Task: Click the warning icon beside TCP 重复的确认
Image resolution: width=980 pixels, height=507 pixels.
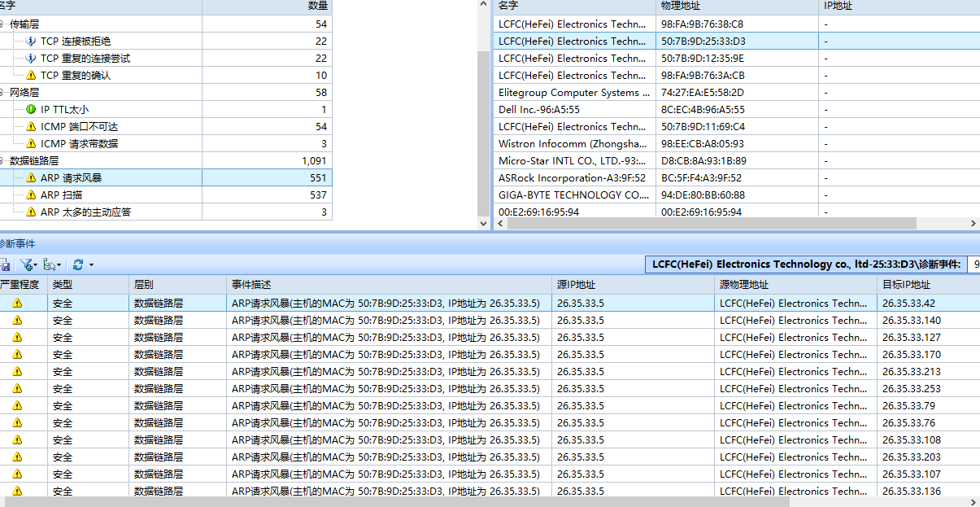Action: point(31,75)
